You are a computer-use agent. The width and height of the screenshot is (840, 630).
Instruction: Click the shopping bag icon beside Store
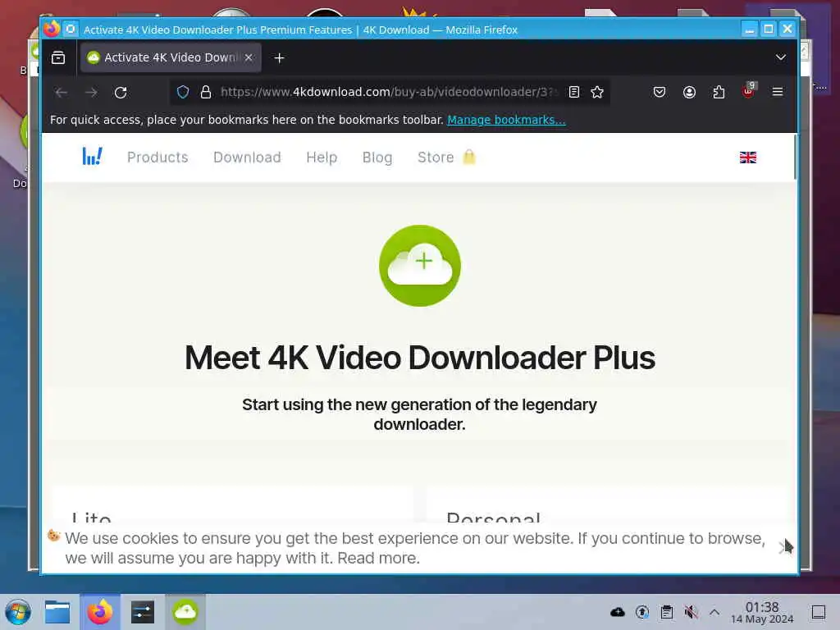[x=469, y=157]
